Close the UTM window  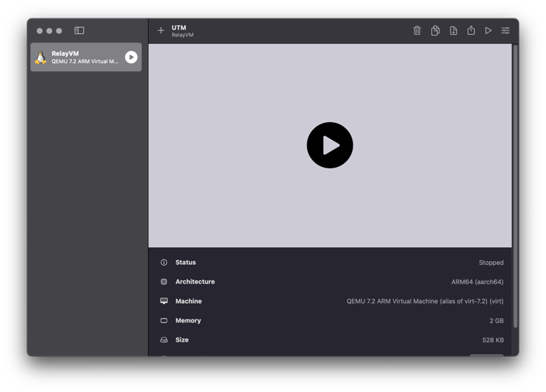click(40, 31)
